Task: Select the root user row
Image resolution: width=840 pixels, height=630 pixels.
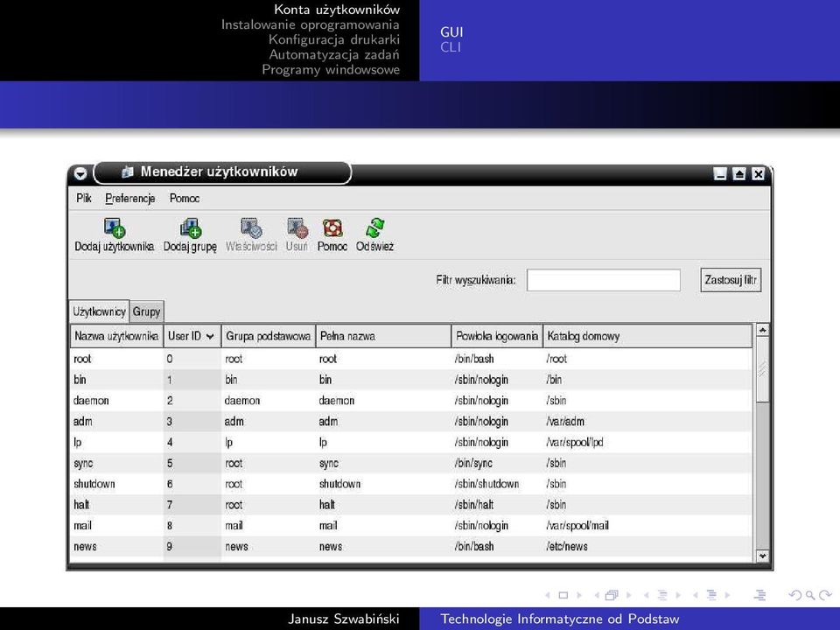Action: point(411,359)
